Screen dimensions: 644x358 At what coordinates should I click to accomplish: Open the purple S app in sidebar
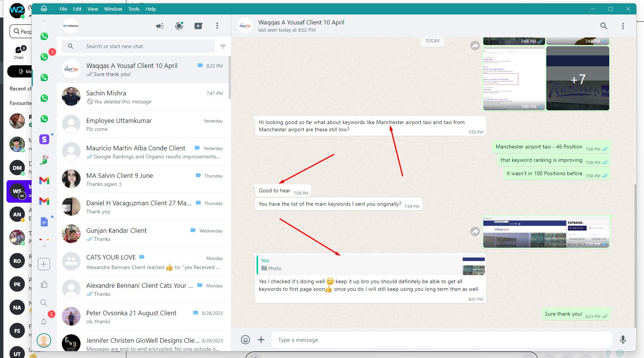44,139
